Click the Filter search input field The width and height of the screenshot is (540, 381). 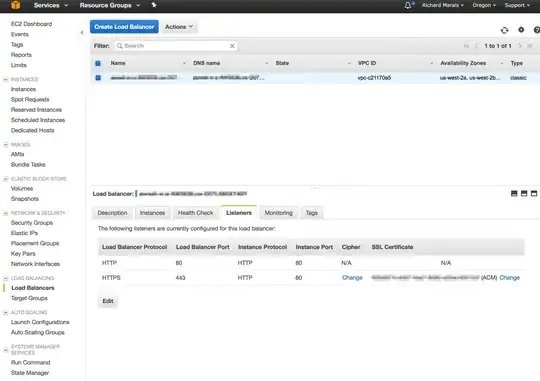coord(176,46)
